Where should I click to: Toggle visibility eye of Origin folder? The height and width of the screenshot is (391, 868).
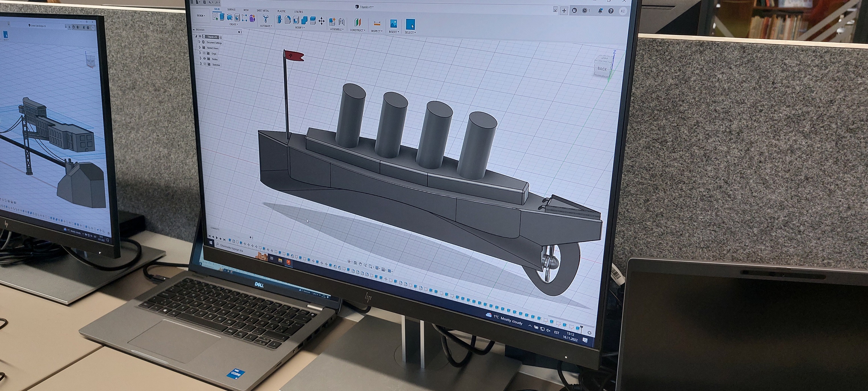pos(204,53)
